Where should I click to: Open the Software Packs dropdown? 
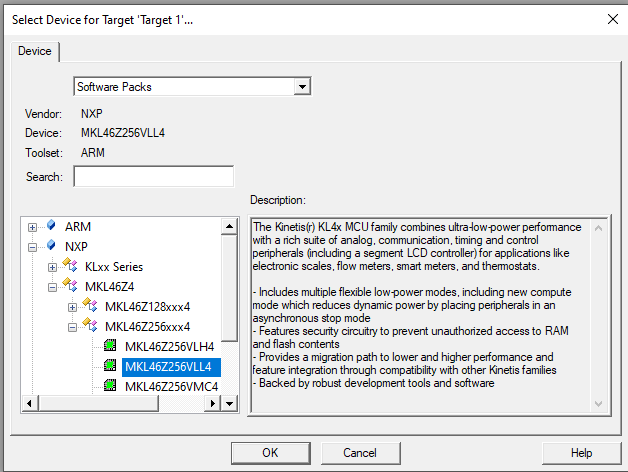point(301,87)
